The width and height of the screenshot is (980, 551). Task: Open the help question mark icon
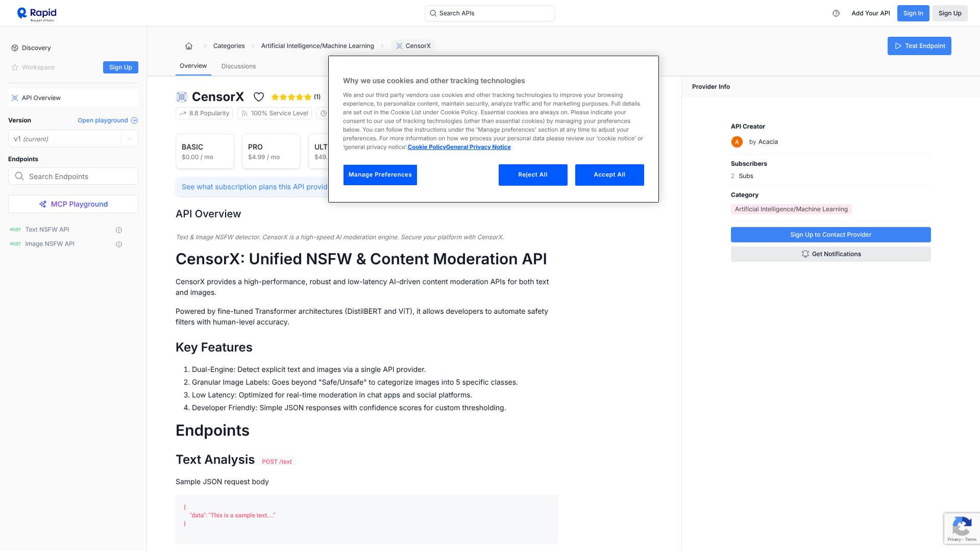(x=836, y=13)
